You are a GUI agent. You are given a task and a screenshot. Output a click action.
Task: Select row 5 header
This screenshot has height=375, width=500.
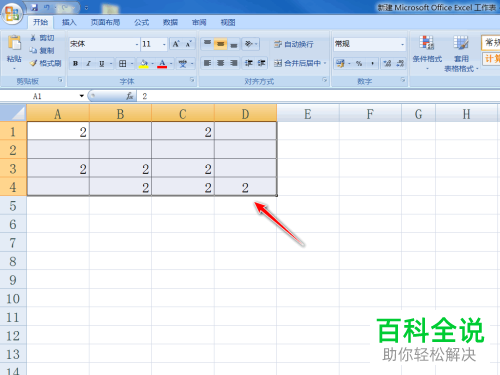[13, 206]
